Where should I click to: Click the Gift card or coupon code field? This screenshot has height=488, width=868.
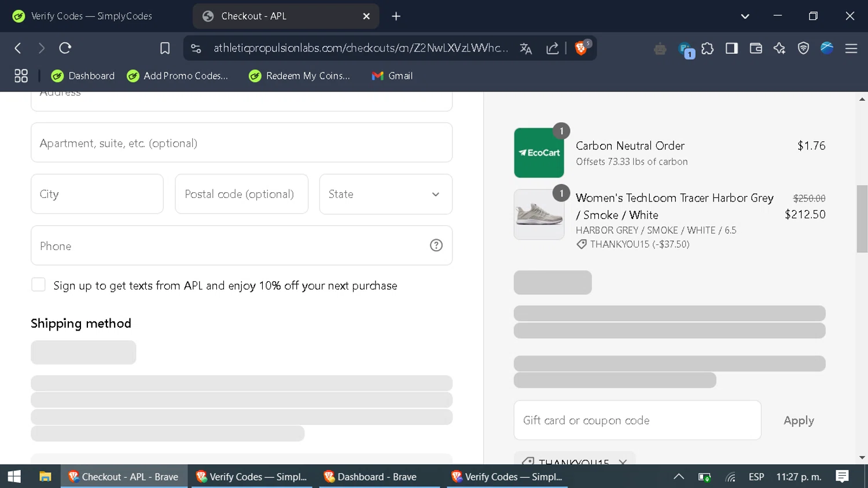coord(637,420)
